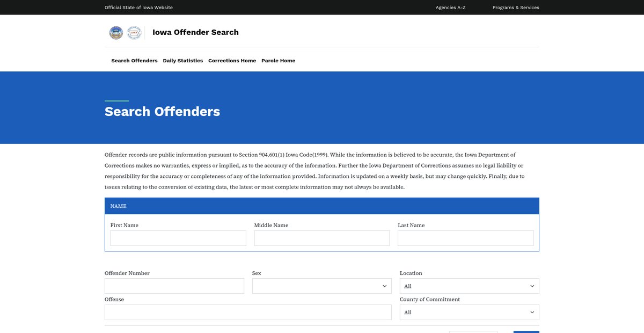Open the Sex dropdown
The image size is (644, 333).
pos(322,286)
